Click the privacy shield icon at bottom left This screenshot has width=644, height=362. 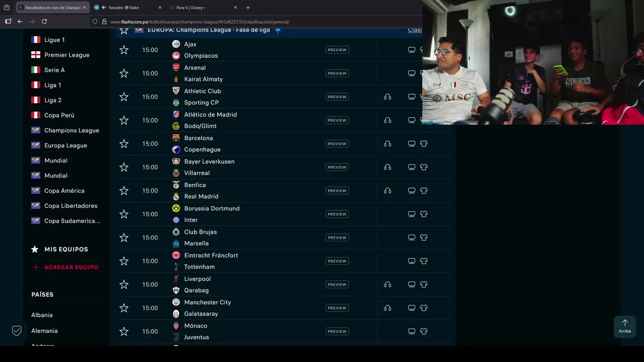point(17,331)
